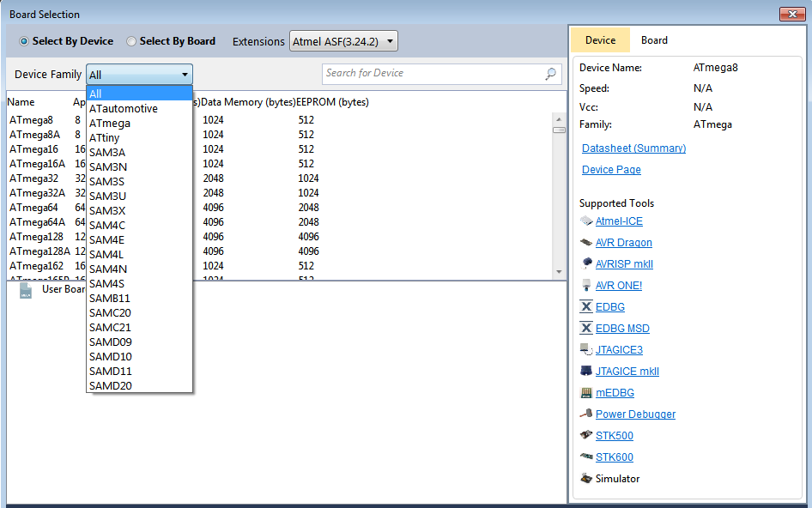The image size is (812, 508).
Task: Click the AVRISP mkII icon
Action: pyautogui.click(x=586, y=263)
